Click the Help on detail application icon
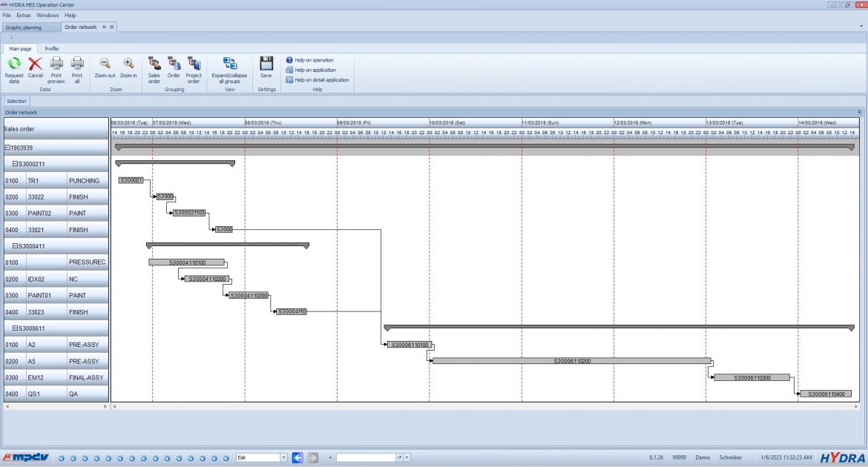The height and width of the screenshot is (467, 868). 289,79
